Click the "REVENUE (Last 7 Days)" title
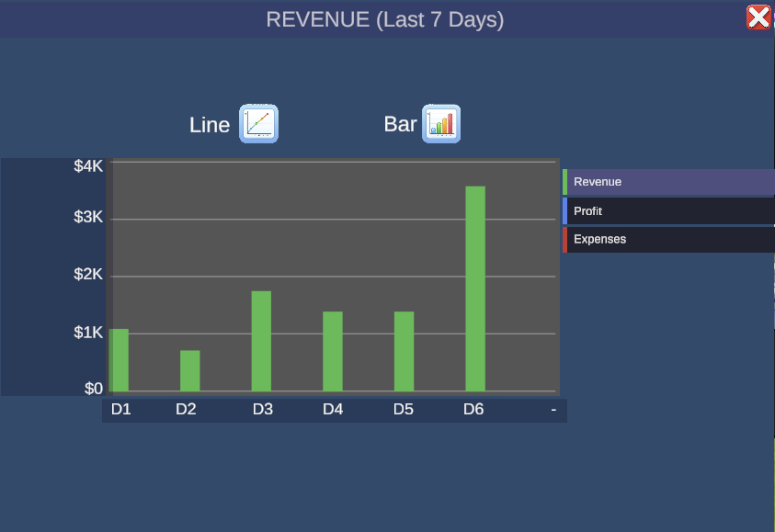The width and height of the screenshot is (775, 532). point(384,19)
